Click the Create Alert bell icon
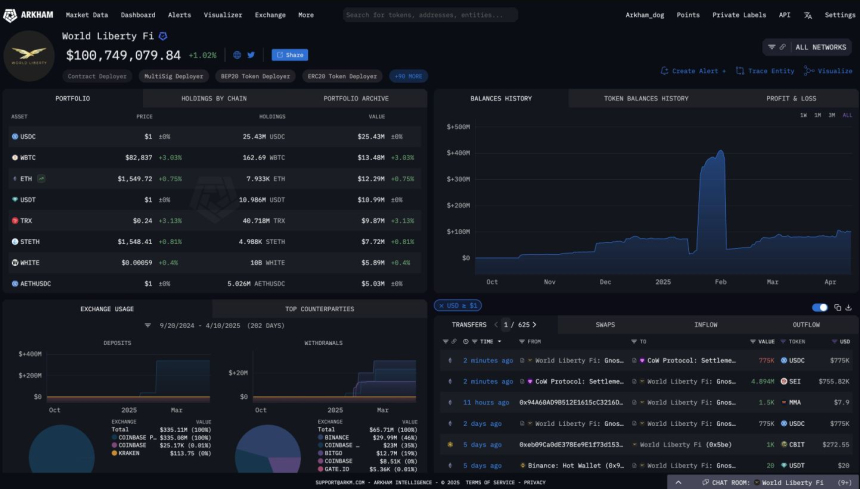The height and width of the screenshot is (489, 860). (x=664, y=71)
